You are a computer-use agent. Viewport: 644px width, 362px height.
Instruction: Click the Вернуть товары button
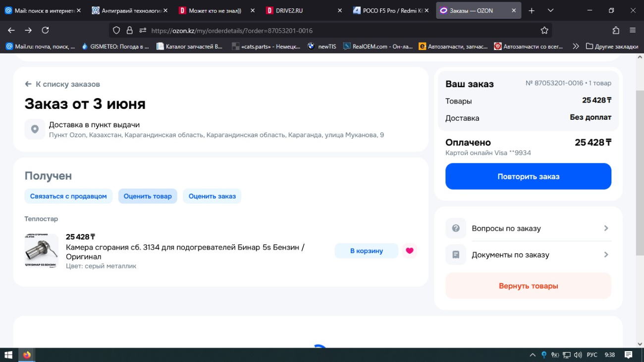[x=528, y=286]
